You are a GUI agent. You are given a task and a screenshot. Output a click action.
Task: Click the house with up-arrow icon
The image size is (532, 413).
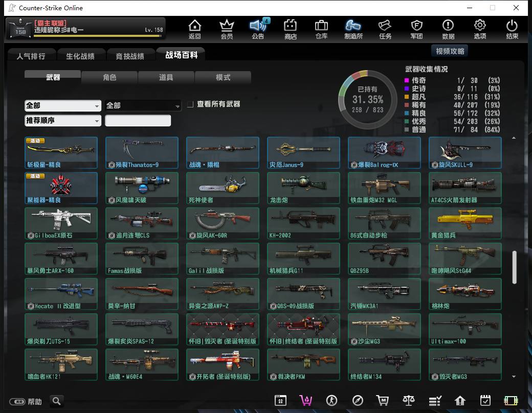[x=460, y=401]
